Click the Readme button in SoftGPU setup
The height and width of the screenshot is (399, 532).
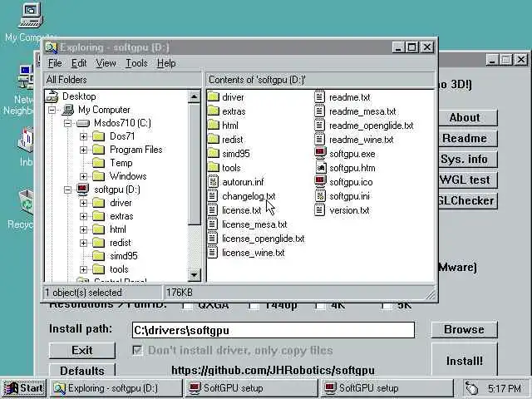468,138
